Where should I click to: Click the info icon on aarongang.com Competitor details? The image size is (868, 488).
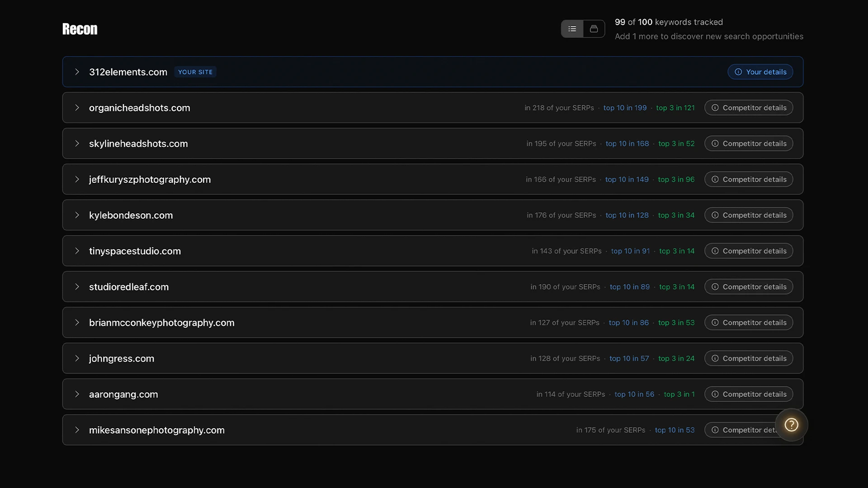coord(715,394)
